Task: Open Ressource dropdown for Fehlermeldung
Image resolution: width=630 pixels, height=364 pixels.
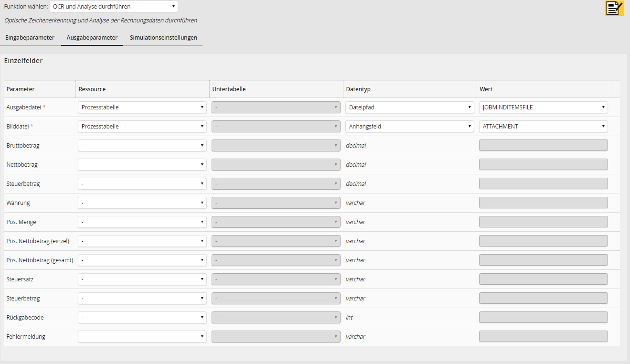Action: point(142,337)
